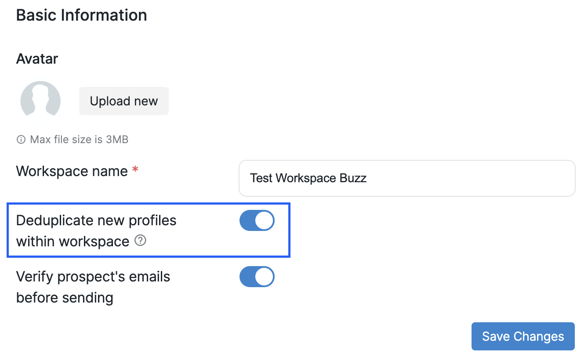Click the Verify prospect's emails label text
588x364 pixels.
click(93, 277)
